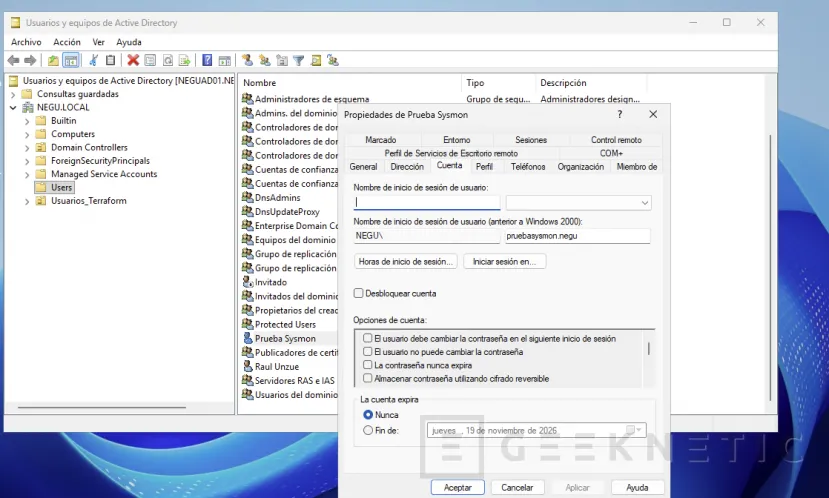829x498 pixels.
Task: Check 'El usuario no puede cambiar la contraseña'
Action: click(x=367, y=351)
